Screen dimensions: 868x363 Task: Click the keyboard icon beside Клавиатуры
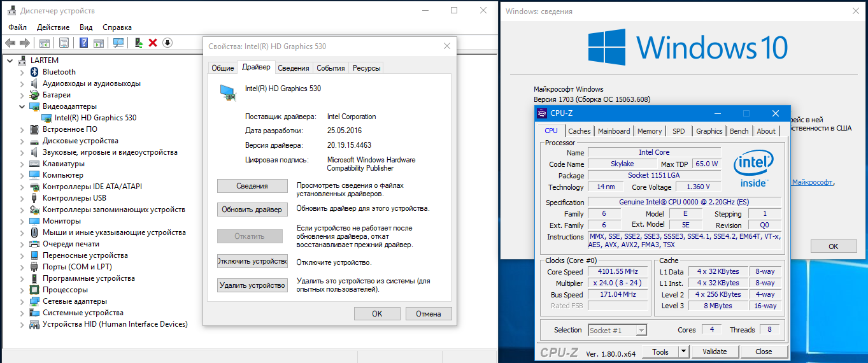(x=35, y=164)
